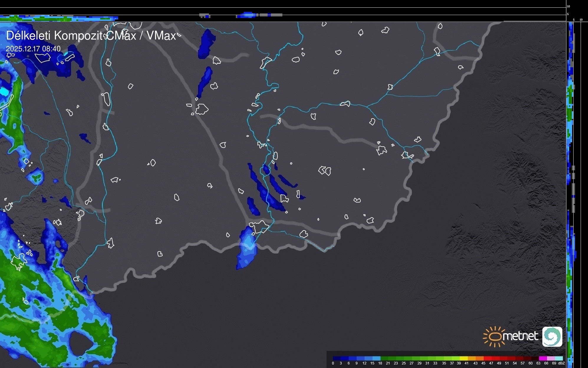588x368 pixels.
Task: Click the green swirl app icon
Action: coord(552,337)
